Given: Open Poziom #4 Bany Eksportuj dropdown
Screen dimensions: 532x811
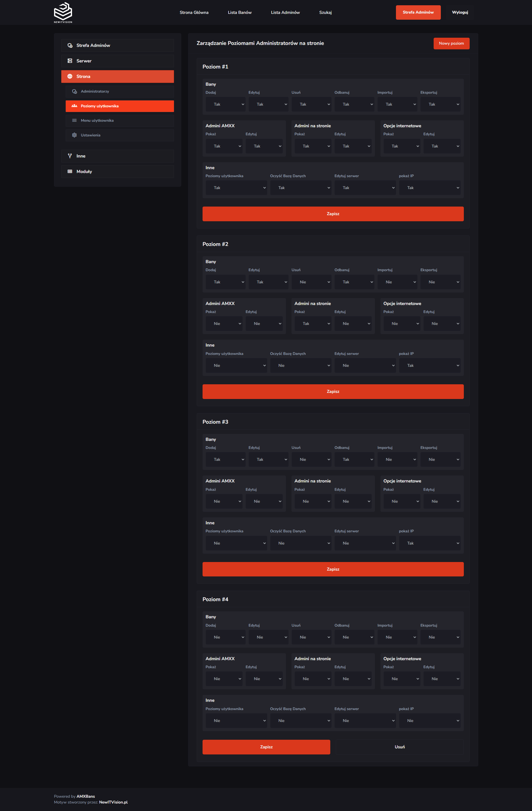Looking at the screenshot, I should (440, 637).
